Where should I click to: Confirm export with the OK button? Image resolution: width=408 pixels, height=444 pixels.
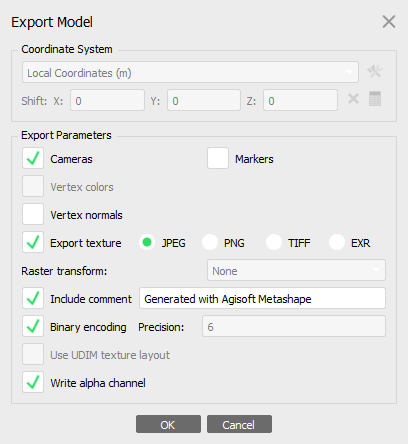[x=168, y=424]
